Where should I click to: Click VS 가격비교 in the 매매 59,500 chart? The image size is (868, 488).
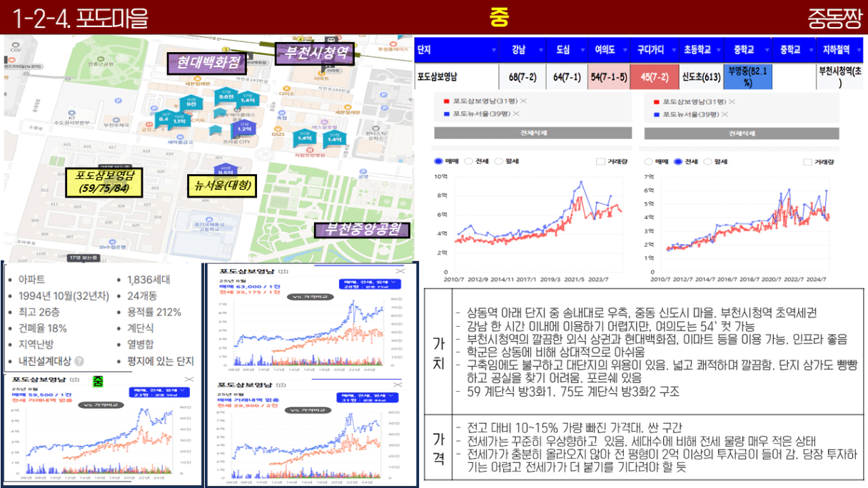100,406
